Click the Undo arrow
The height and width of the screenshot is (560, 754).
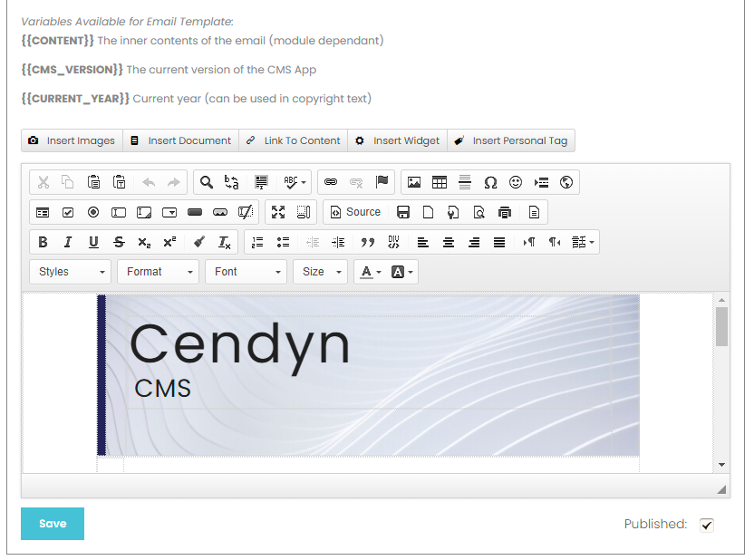[149, 182]
